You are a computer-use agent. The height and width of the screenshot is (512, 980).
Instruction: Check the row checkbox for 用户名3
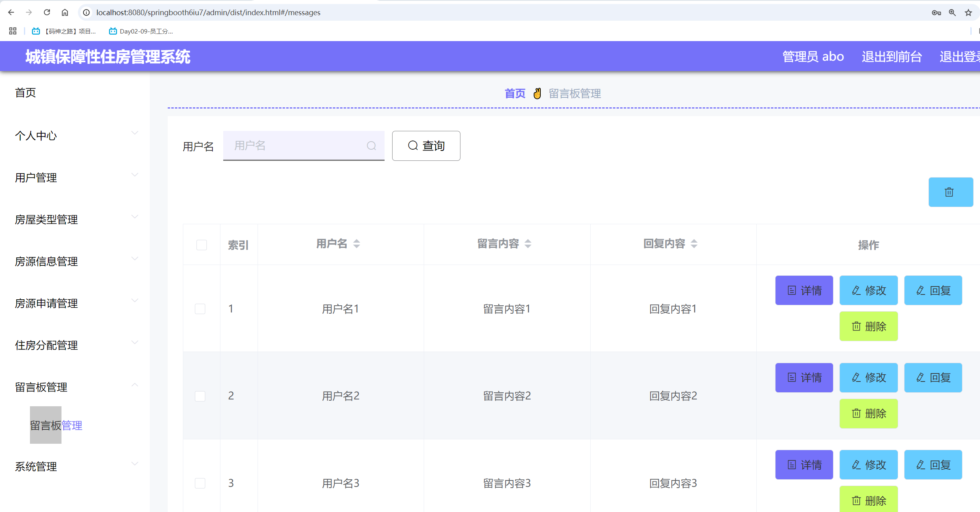pyautogui.click(x=200, y=482)
